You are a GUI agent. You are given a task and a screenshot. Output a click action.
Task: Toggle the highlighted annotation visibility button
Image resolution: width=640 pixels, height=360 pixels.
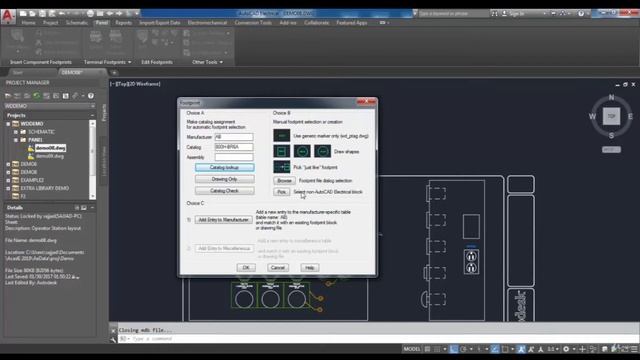(521, 349)
